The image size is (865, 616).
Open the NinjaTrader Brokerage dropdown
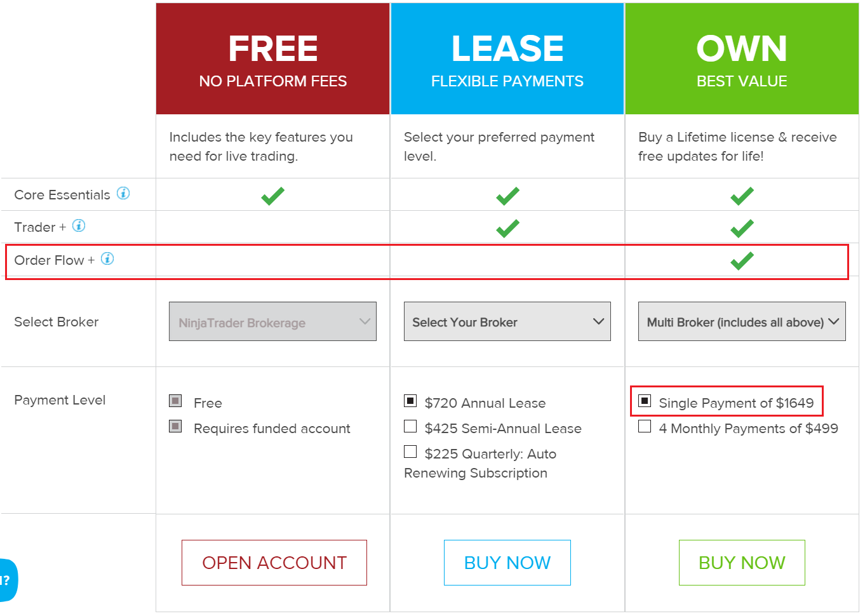click(272, 322)
